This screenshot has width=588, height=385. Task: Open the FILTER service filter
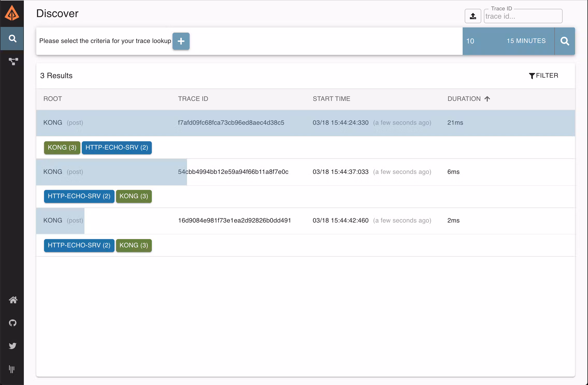(x=543, y=76)
